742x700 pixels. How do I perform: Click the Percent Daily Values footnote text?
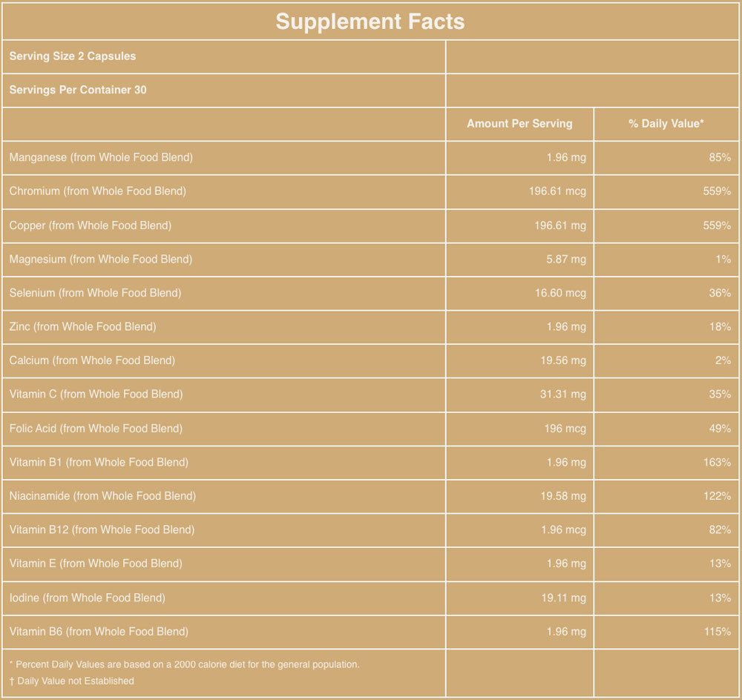point(184,664)
